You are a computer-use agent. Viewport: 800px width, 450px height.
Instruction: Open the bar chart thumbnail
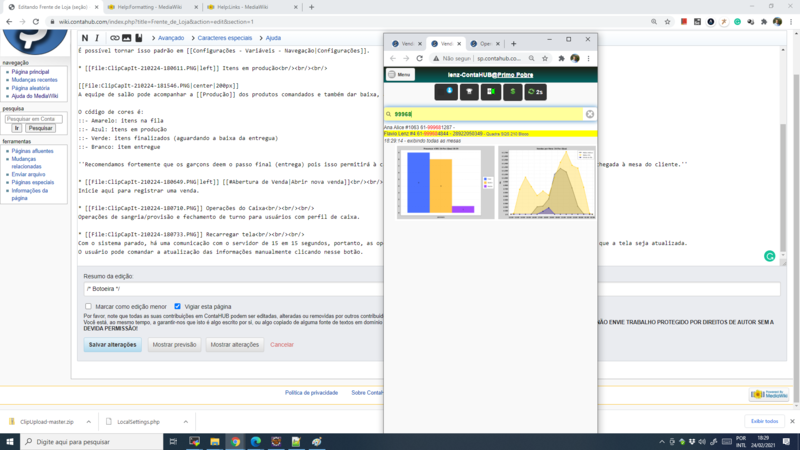pyautogui.click(x=445, y=183)
